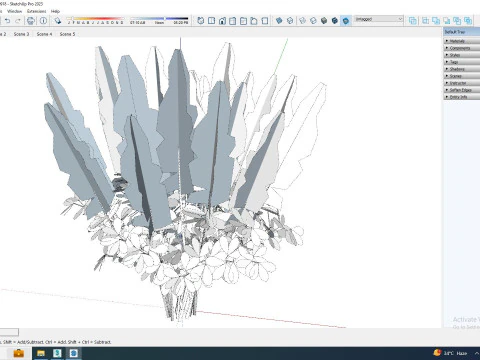
Task: Toggle the Monochrome face style
Action: tap(346, 21)
